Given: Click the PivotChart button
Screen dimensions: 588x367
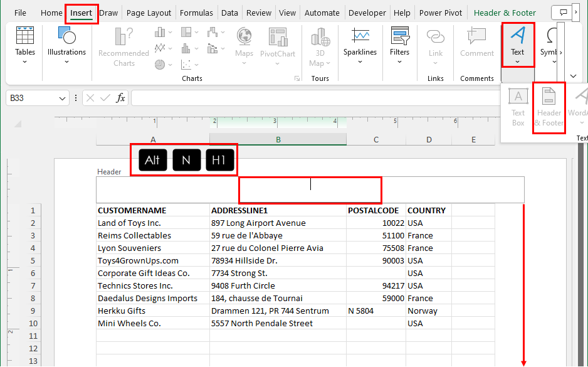Looking at the screenshot, I should 278,46.
